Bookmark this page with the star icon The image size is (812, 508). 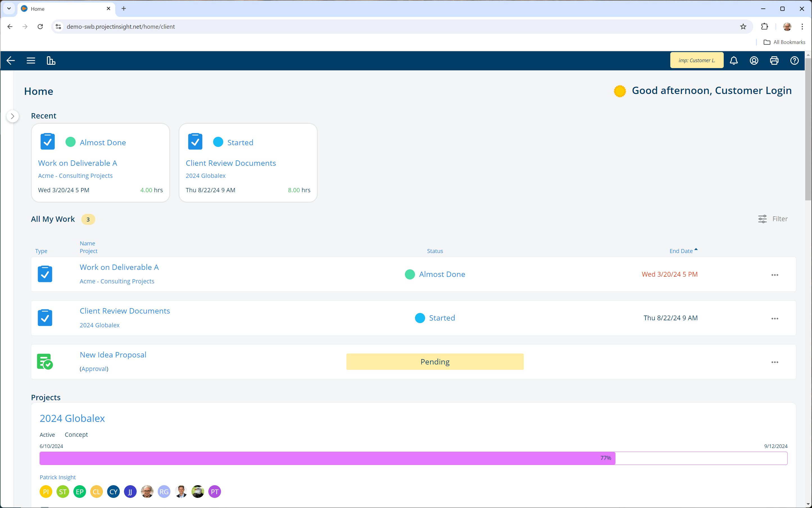(743, 26)
